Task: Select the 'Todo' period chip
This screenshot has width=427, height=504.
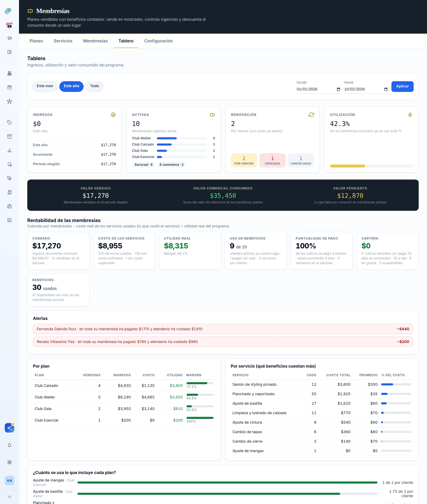Action: [94, 86]
